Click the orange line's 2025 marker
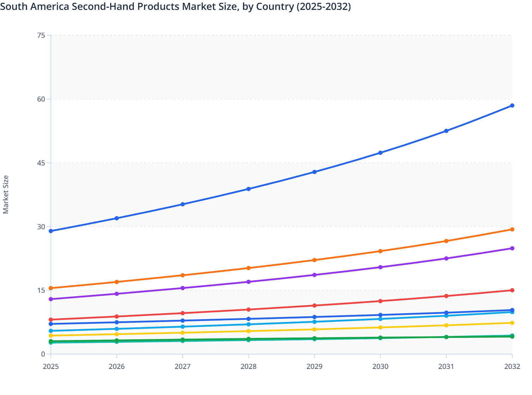 (x=50, y=287)
